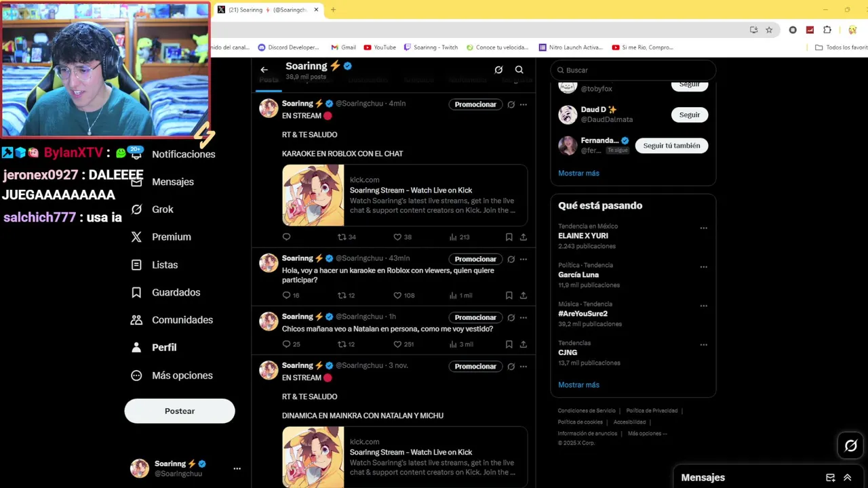Open Premium in the sidebar
The image size is (868, 488).
(161, 237)
